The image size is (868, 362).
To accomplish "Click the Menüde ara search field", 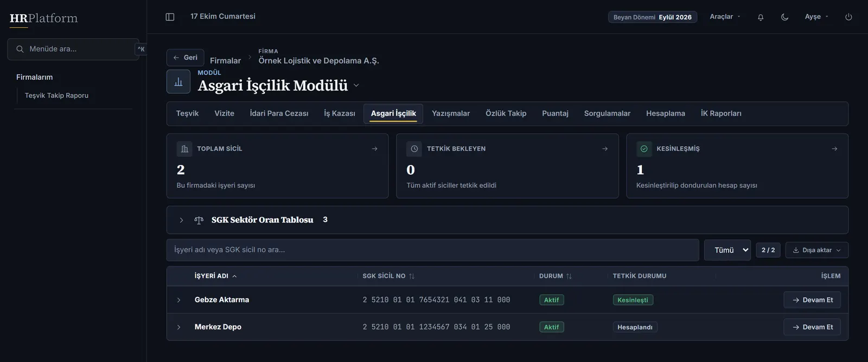I will (x=73, y=49).
